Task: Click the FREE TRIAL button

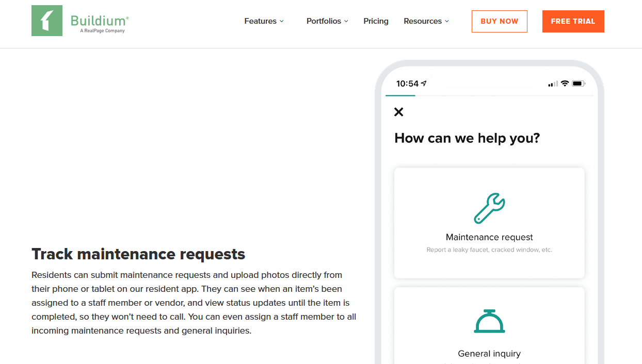Action: (x=573, y=21)
